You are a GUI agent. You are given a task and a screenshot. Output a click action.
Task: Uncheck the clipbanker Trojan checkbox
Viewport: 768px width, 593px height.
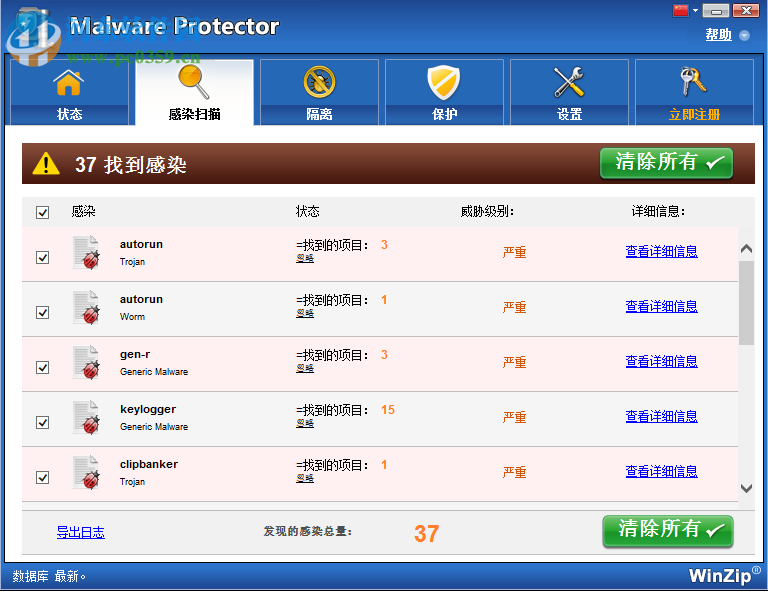(x=43, y=477)
